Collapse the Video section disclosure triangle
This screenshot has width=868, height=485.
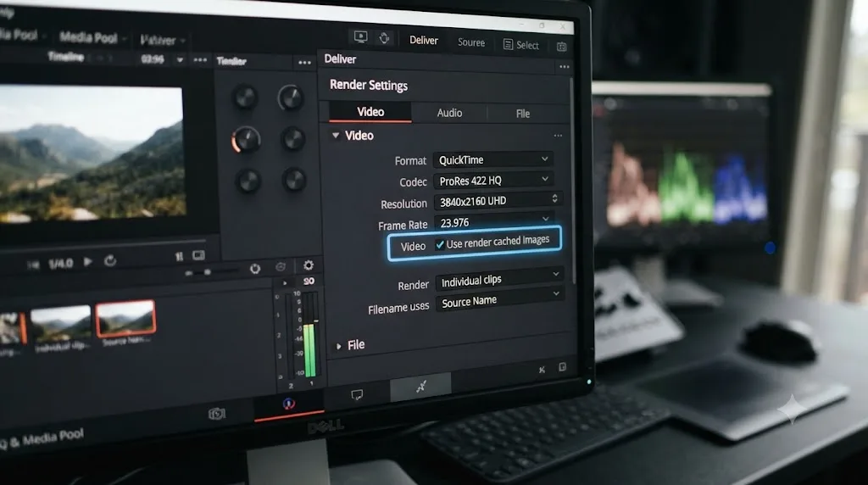pos(336,135)
